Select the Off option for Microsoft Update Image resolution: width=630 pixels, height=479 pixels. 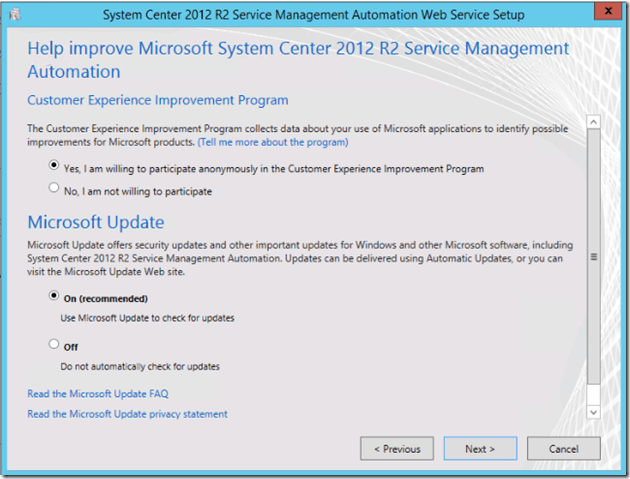[x=53, y=344]
